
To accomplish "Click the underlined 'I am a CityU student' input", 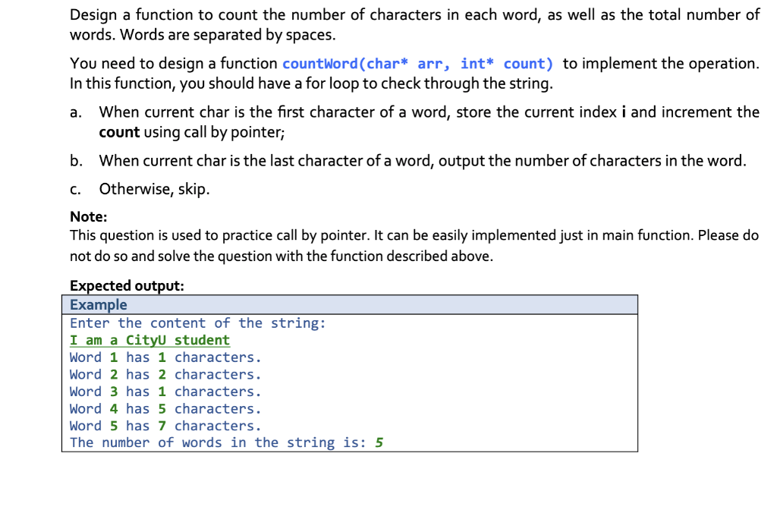I will [149, 340].
